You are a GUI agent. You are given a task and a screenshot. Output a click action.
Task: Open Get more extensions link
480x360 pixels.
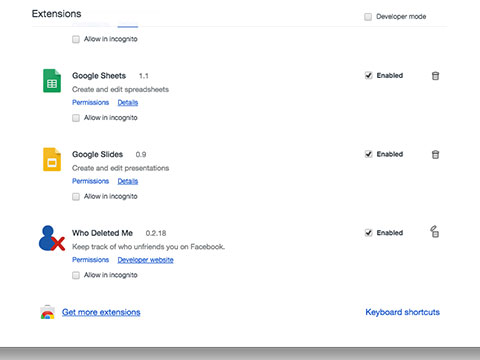(x=101, y=312)
